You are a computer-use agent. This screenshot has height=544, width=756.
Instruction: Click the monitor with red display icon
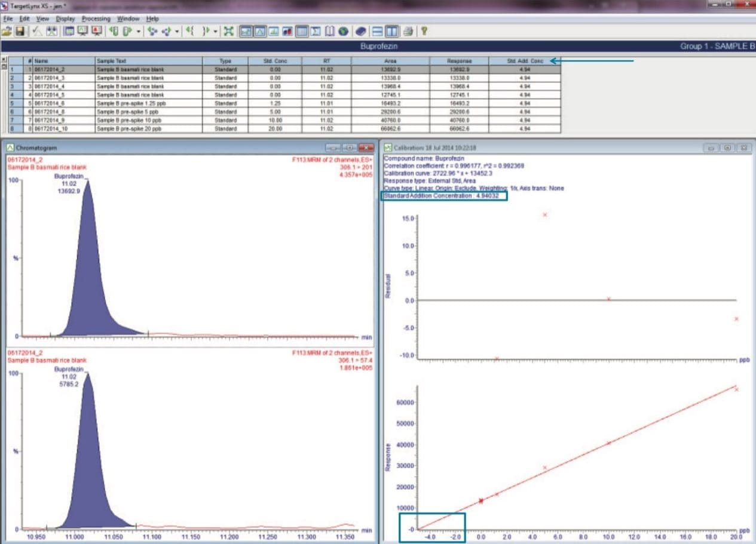pos(96,31)
